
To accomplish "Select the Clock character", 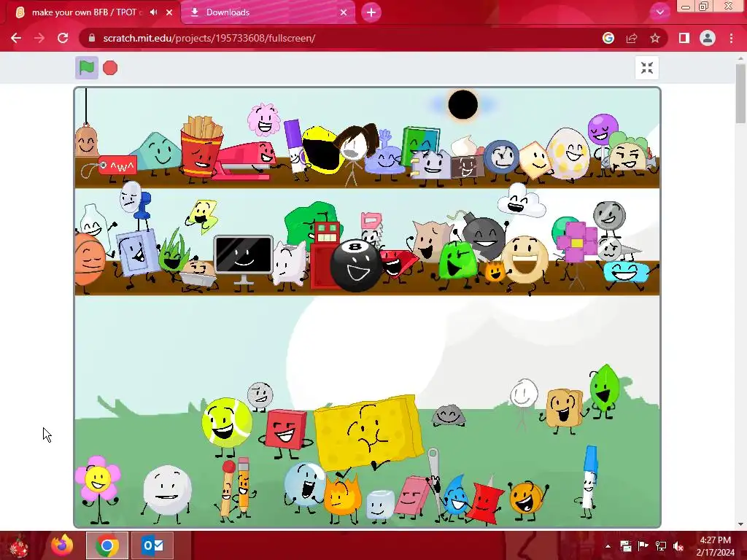I will [501, 157].
